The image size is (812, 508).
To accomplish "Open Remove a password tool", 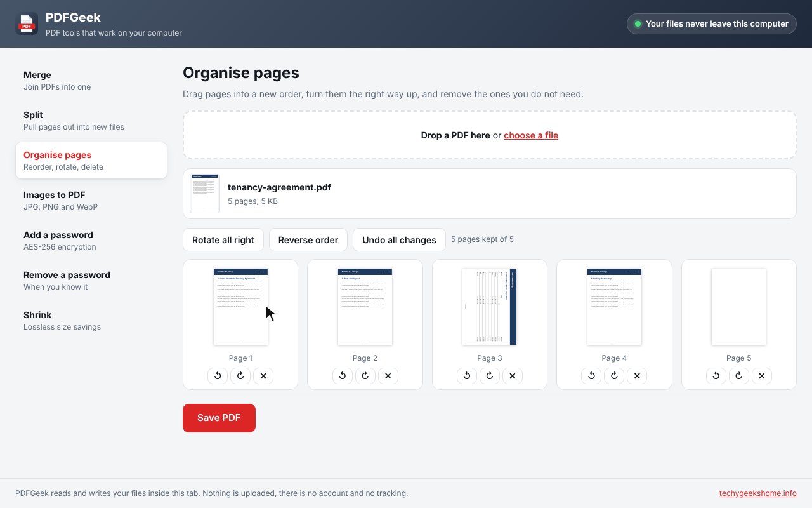I will tap(91, 281).
